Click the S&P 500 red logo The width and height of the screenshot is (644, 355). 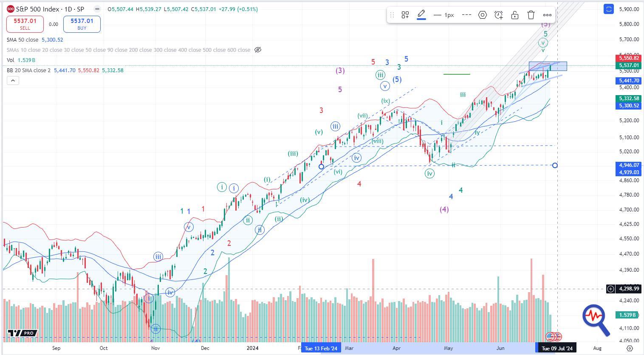pos(10,9)
